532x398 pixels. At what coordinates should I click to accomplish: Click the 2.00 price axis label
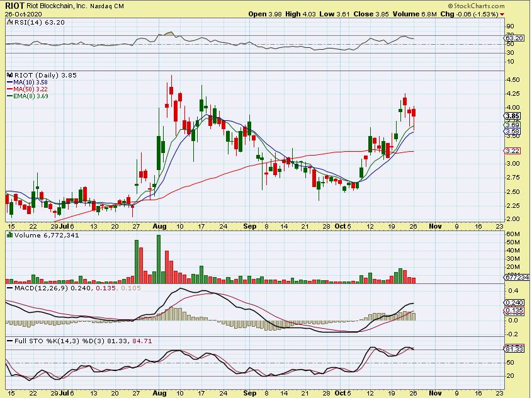click(512, 219)
